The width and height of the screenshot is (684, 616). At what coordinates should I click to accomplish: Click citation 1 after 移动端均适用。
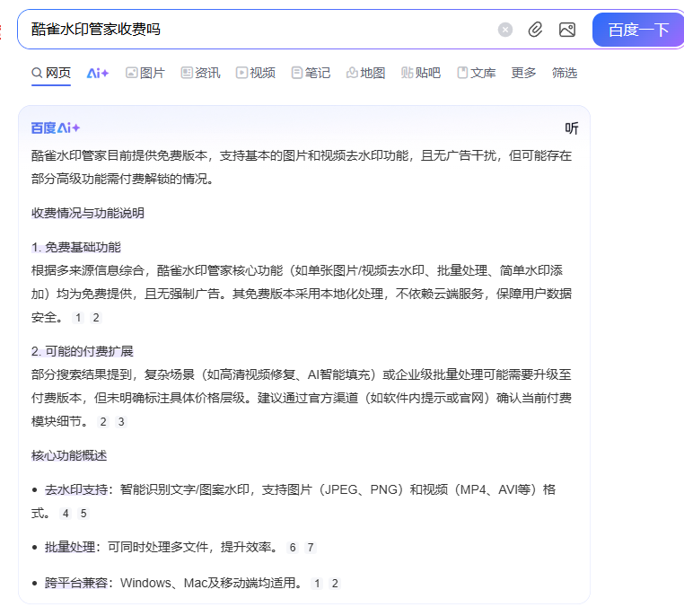pyautogui.click(x=317, y=584)
